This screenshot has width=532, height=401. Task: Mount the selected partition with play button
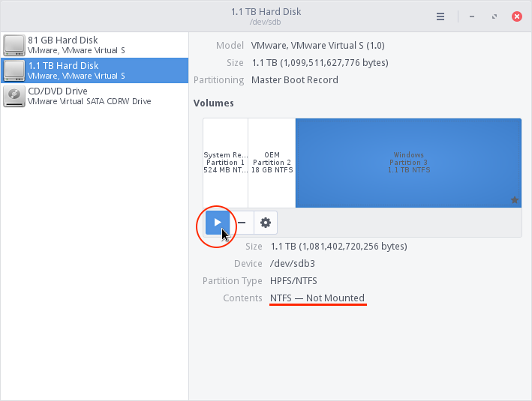[x=218, y=223]
